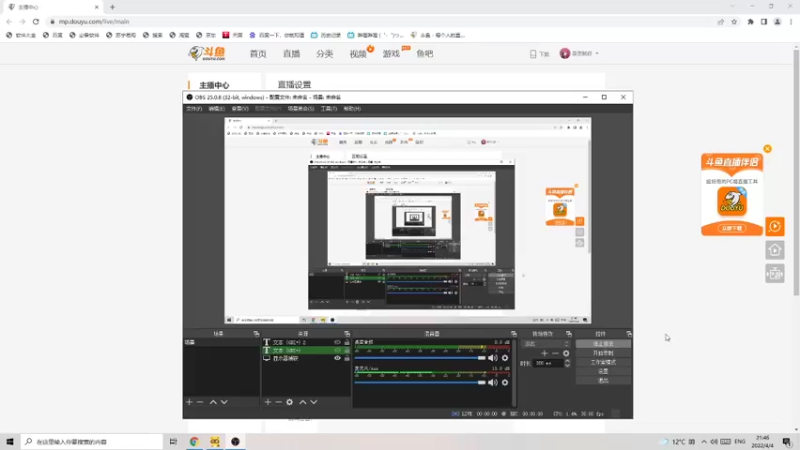Click the desktop audio volume slider
Image resolution: width=800 pixels, height=450 pixels.
(x=420, y=358)
